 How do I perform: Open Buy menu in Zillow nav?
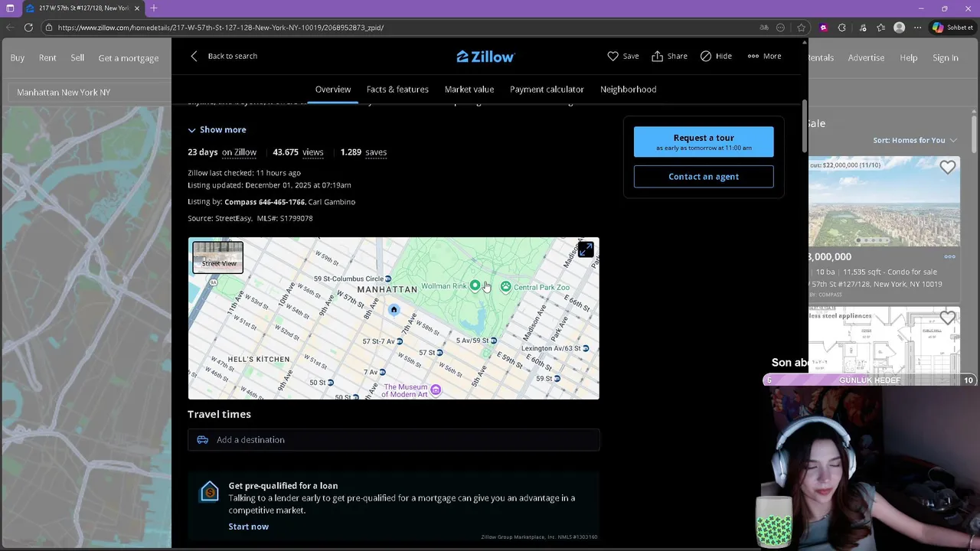click(x=18, y=57)
